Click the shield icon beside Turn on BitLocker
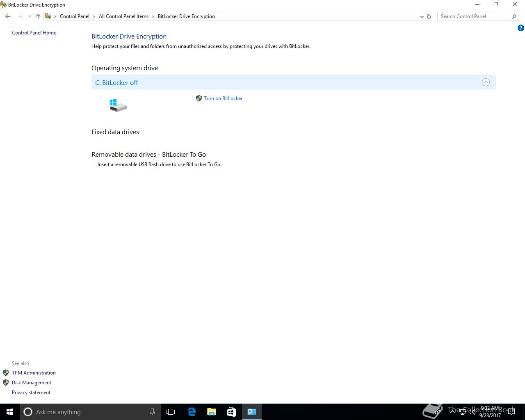Screen dimensions: 525x420 (199, 98)
